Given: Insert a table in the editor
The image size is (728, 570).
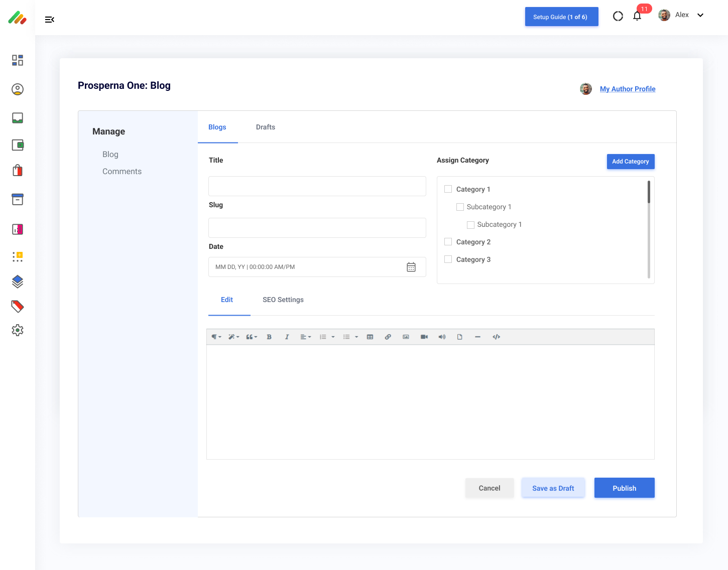Looking at the screenshot, I should coord(370,337).
